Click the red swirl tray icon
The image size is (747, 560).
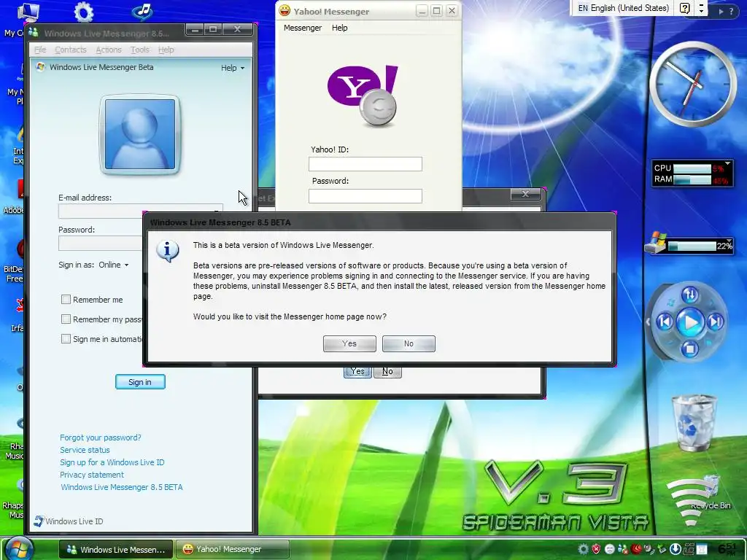tap(635, 549)
